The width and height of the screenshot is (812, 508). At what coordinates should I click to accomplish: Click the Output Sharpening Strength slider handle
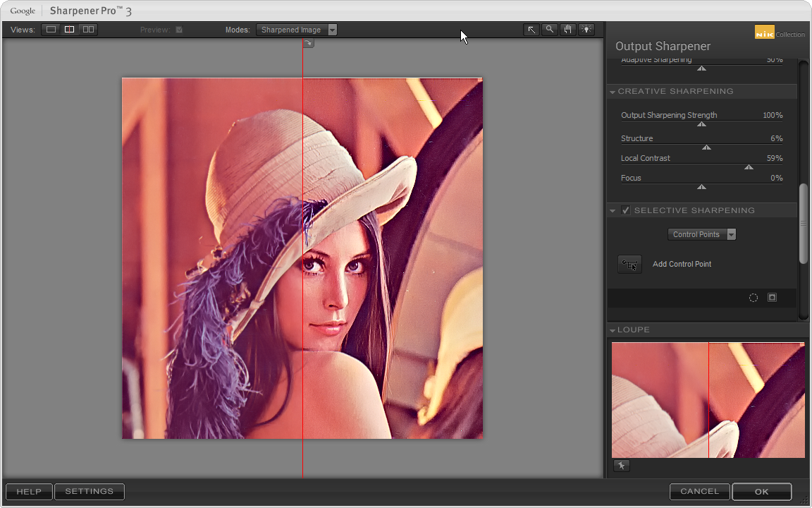coord(702,124)
